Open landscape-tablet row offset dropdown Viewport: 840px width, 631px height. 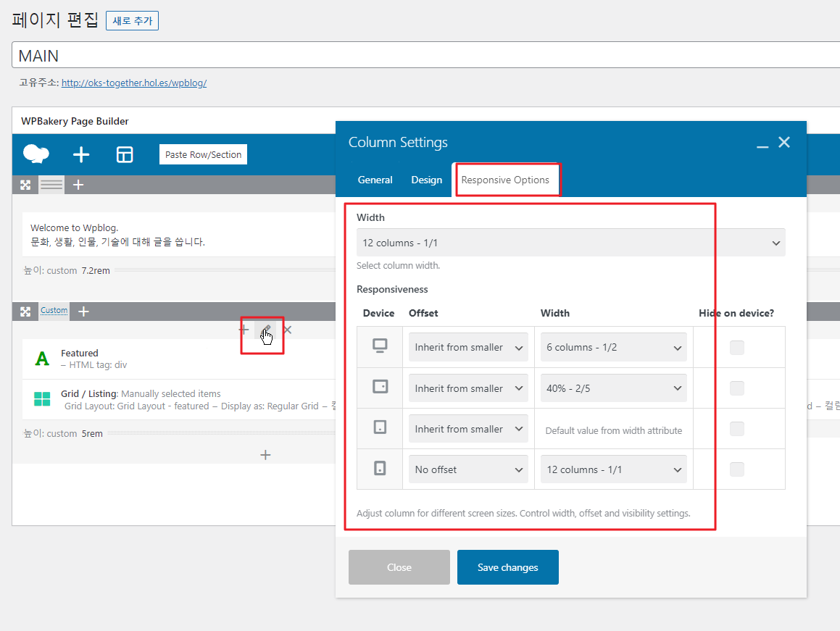[x=468, y=388]
